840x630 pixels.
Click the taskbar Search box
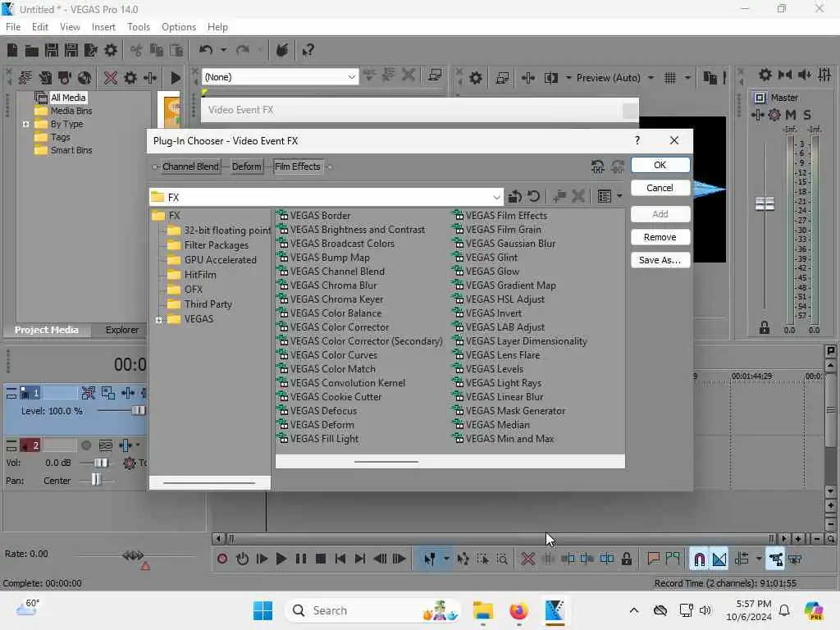(374, 610)
